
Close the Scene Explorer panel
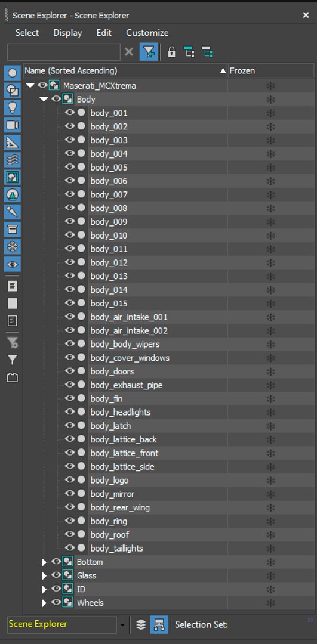point(306,15)
